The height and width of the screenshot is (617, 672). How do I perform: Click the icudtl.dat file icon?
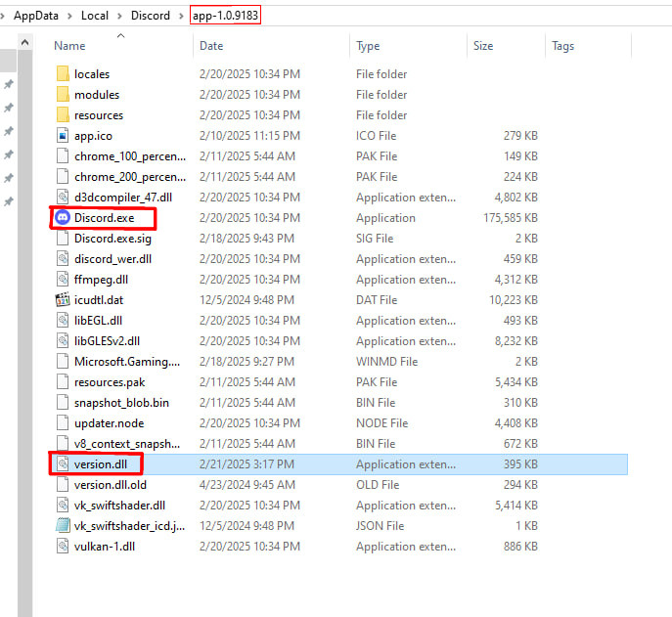[x=63, y=299]
